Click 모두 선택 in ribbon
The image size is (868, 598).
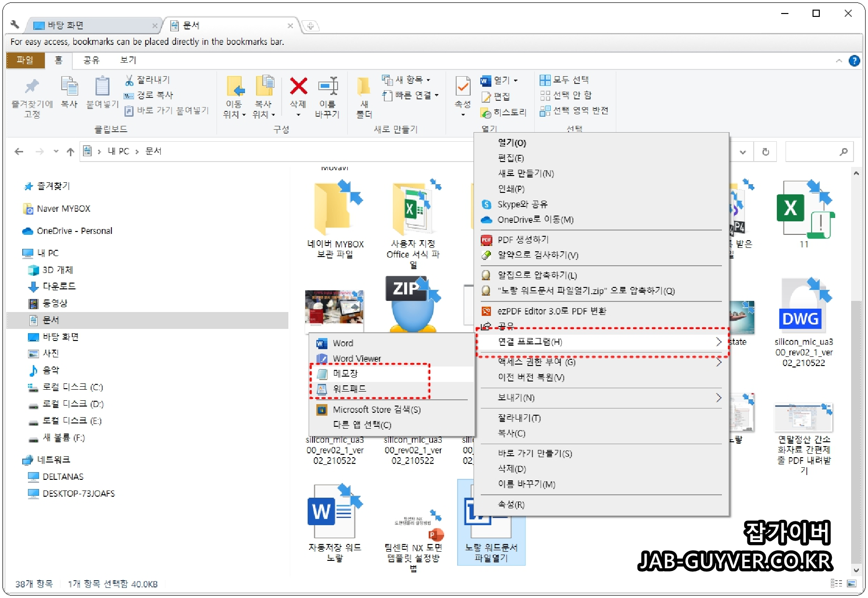(564, 80)
